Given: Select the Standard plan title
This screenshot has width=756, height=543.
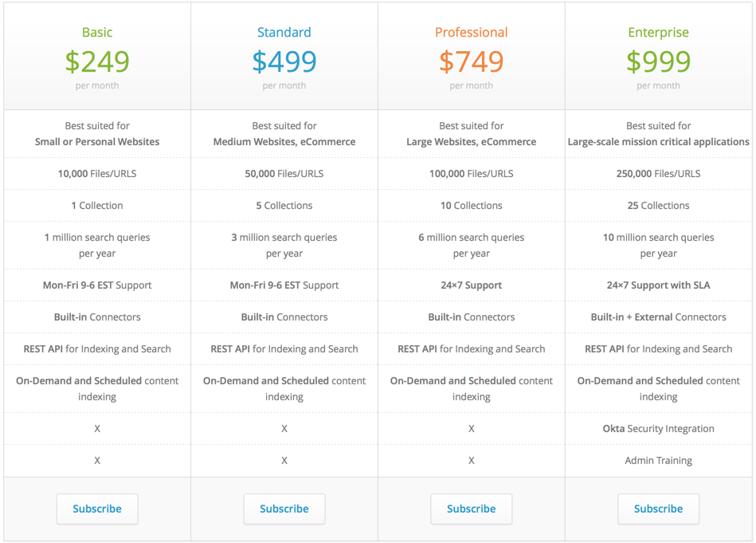Looking at the screenshot, I should coord(284,33).
